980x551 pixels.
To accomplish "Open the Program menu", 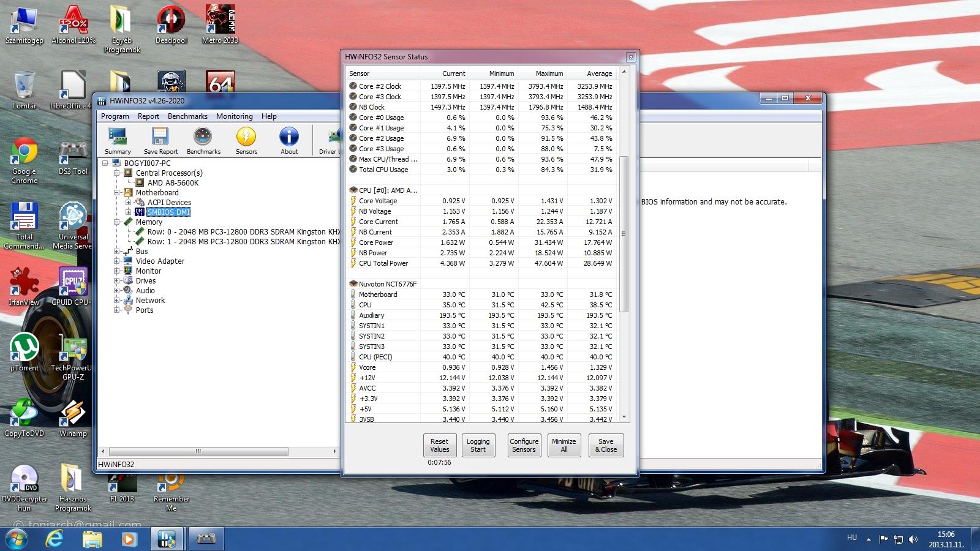I will click(x=115, y=116).
